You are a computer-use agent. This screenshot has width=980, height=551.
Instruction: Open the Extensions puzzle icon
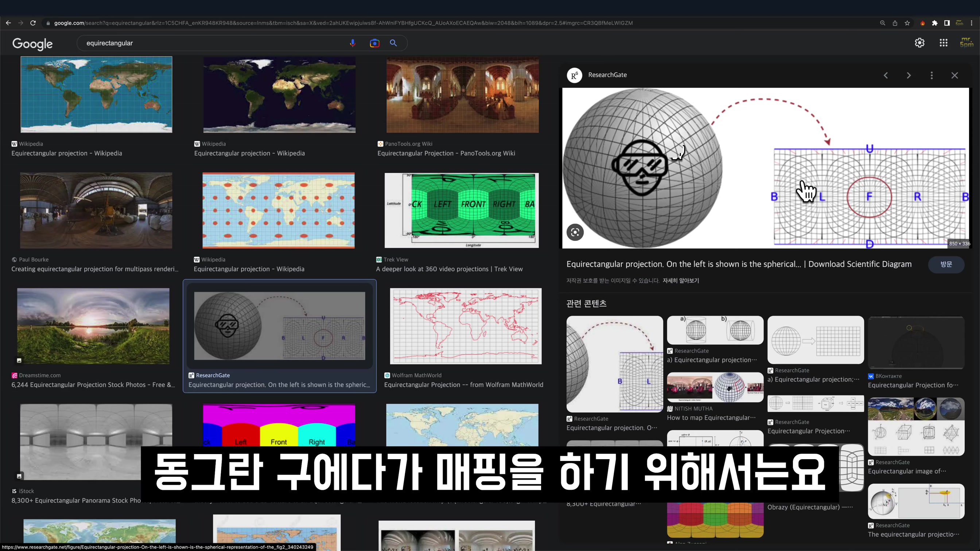point(935,23)
